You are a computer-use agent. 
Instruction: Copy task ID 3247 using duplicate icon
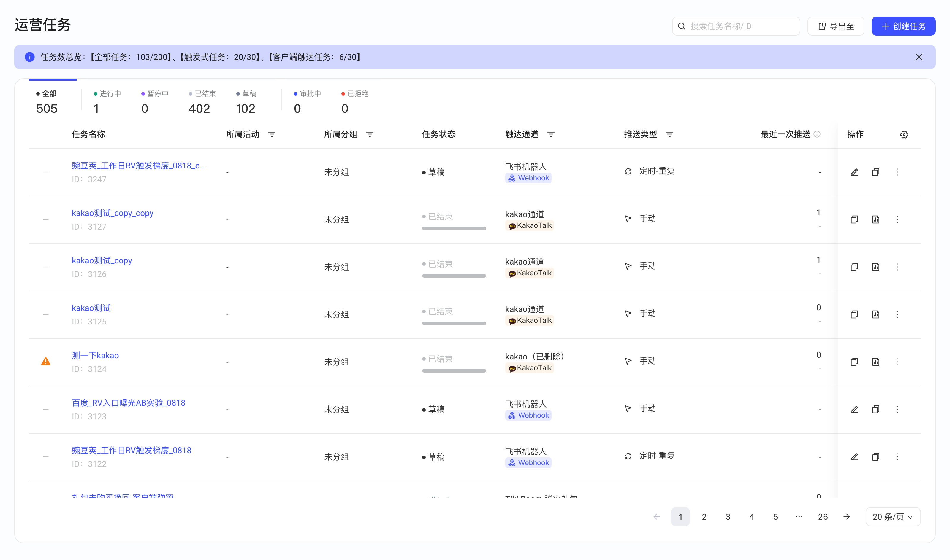(875, 172)
